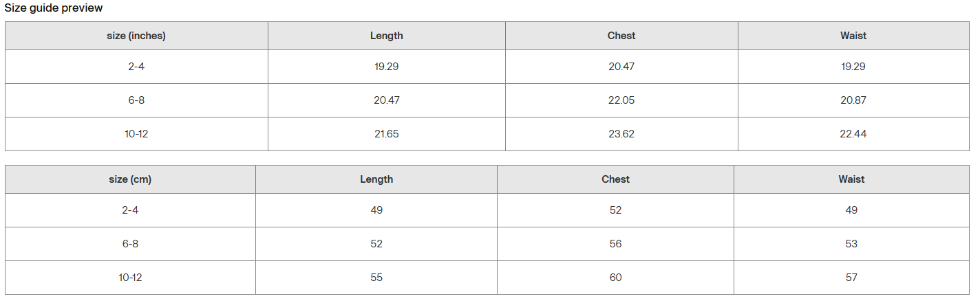Click the Length header in inches table
980x303 pixels.
tap(387, 36)
